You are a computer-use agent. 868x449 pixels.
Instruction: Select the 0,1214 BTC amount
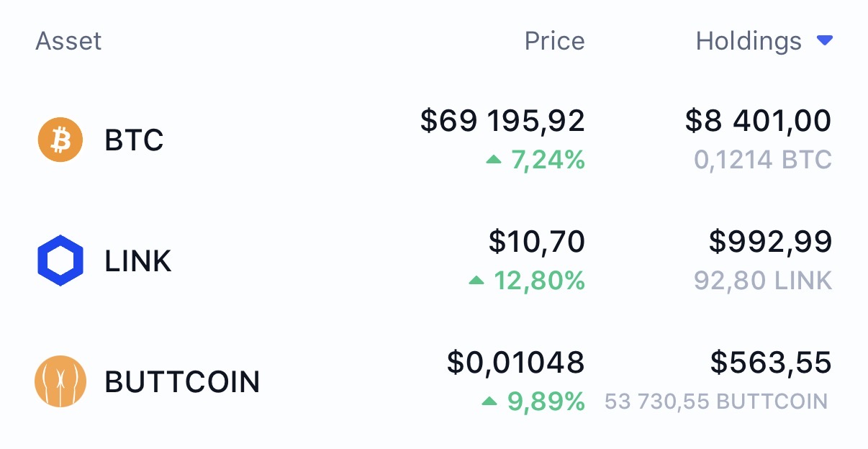(x=763, y=159)
